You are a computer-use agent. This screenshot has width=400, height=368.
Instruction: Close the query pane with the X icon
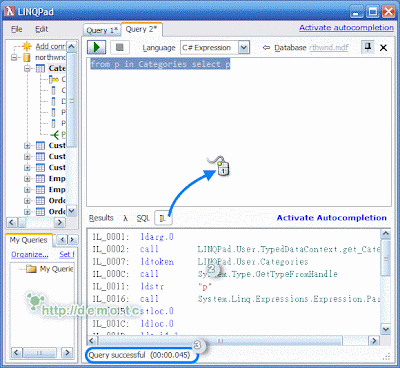pyautogui.click(x=383, y=48)
